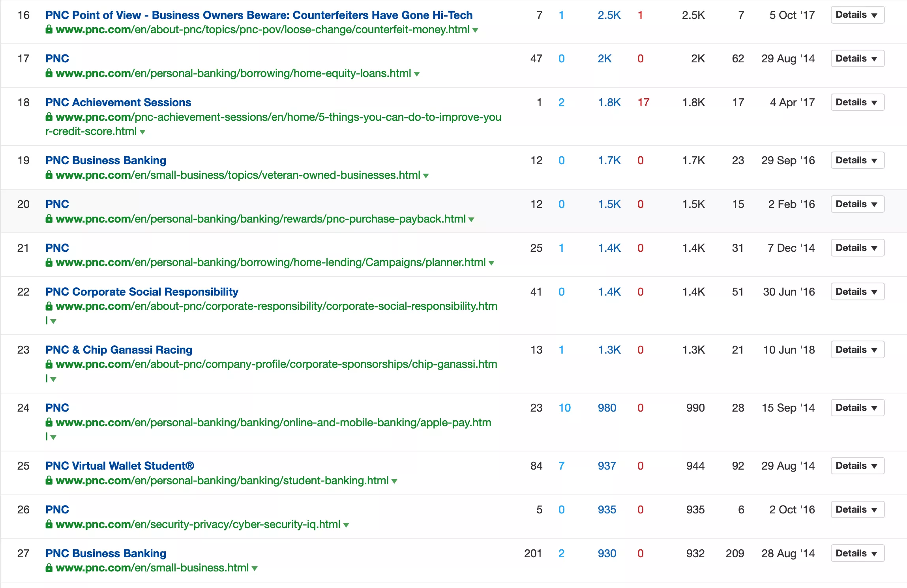907x588 pixels.
Task: Click the padlock icon beside apple-pay.html
Action: [x=49, y=422]
